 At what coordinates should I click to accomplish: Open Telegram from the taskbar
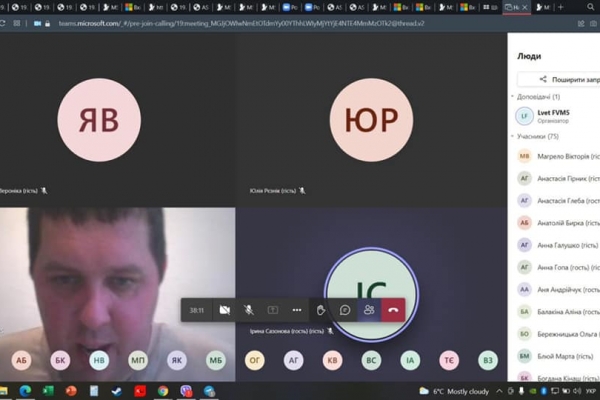[x=209, y=391]
